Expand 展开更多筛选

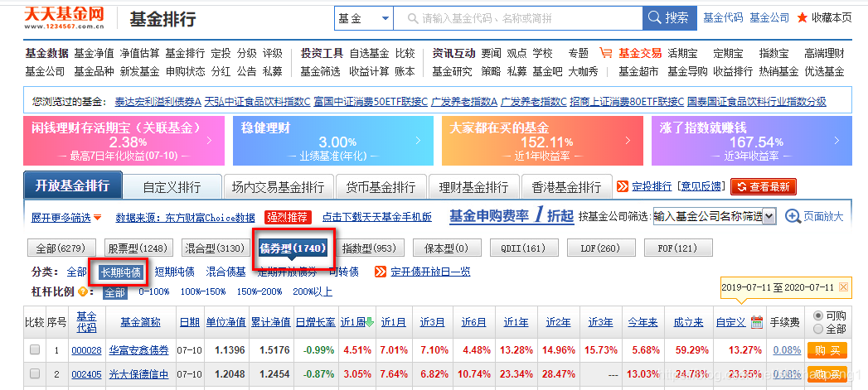66,218
